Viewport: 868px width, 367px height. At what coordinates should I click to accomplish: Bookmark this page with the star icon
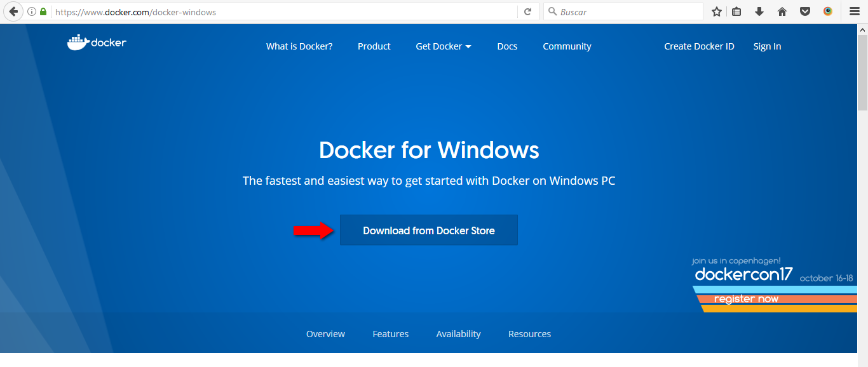coord(717,11)
